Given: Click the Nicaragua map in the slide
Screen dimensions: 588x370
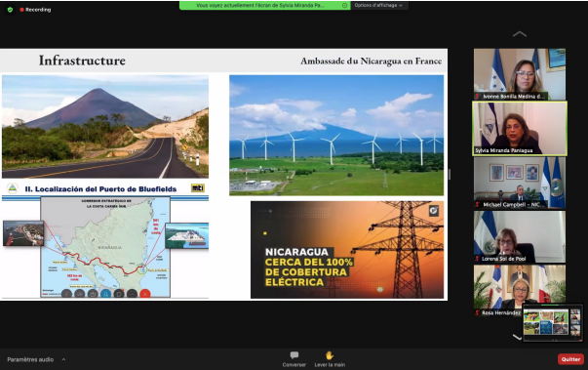Looking at the screenshot, I should 105,247.
